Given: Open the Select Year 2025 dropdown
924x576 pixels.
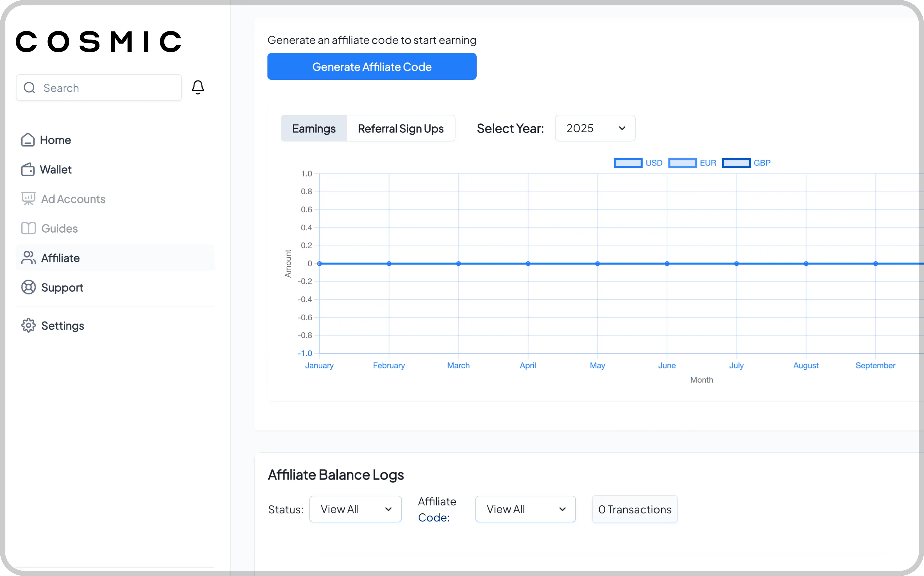Looking at the screenshot, I should (595, 128).
